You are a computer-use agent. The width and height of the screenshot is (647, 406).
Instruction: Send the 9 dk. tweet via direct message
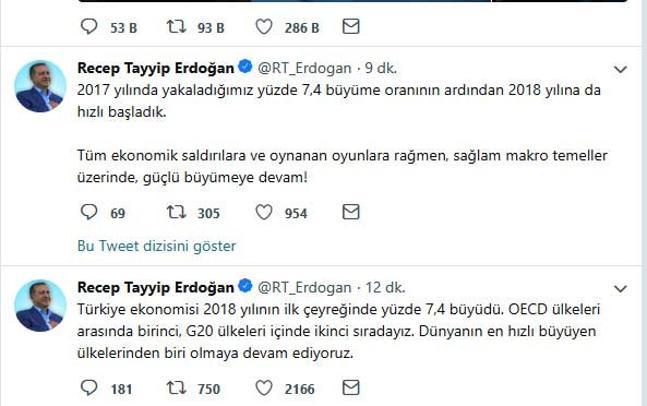[351, 212]
